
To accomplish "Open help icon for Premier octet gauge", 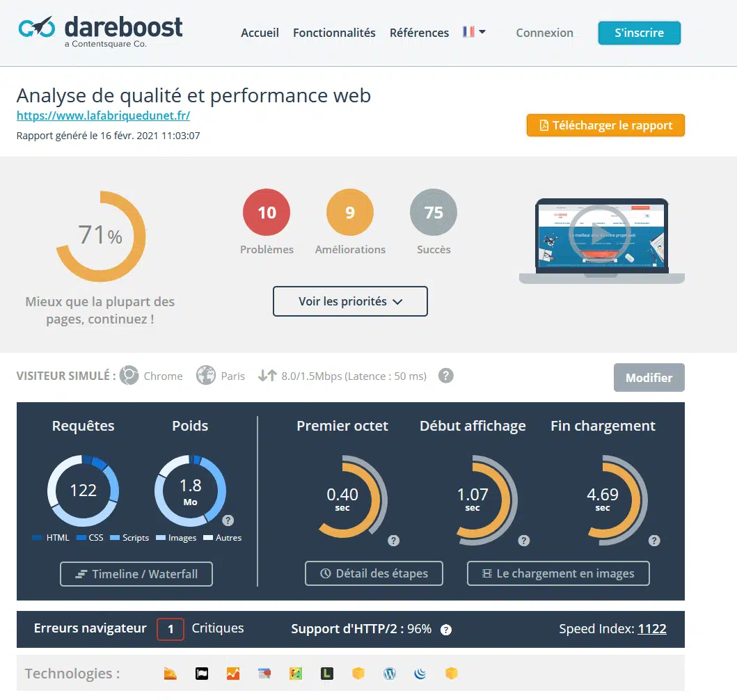I will [393, 540].
